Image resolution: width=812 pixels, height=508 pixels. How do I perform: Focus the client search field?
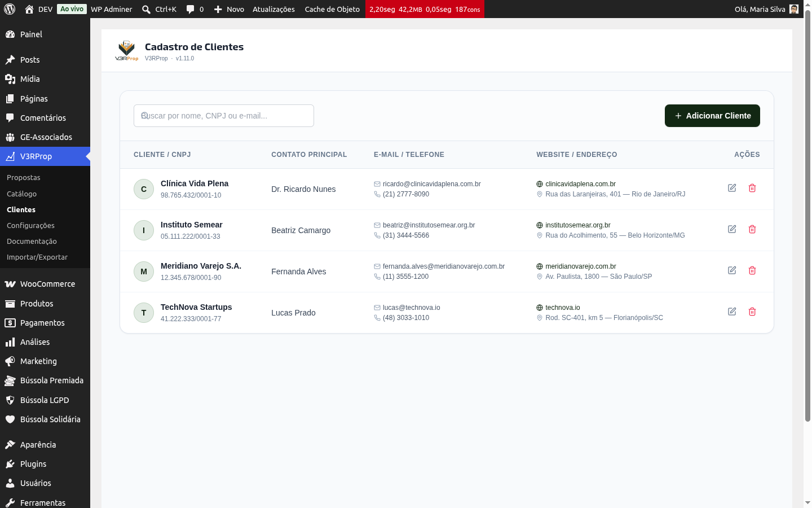(x=224, y=116)
